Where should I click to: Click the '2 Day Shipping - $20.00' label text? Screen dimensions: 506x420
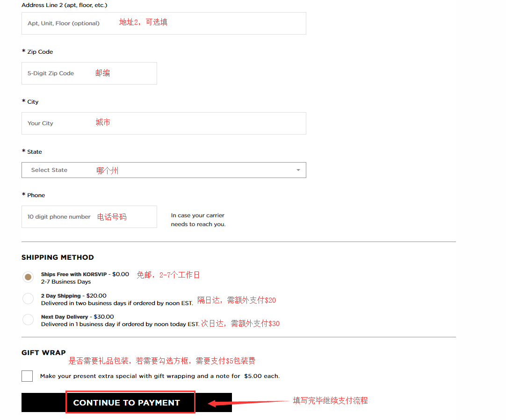[73, 296]
